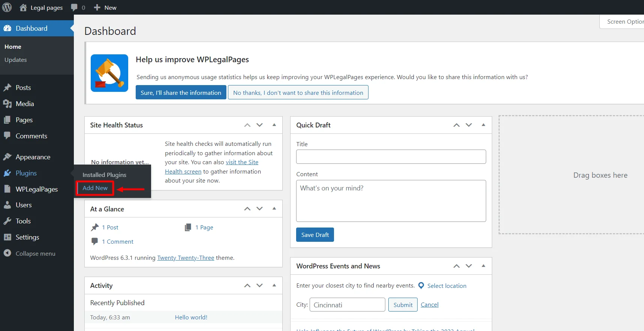This screenshot has height=331, width=644.
Task: Open the Tools menu label
Action: click(x=23, y=221)
